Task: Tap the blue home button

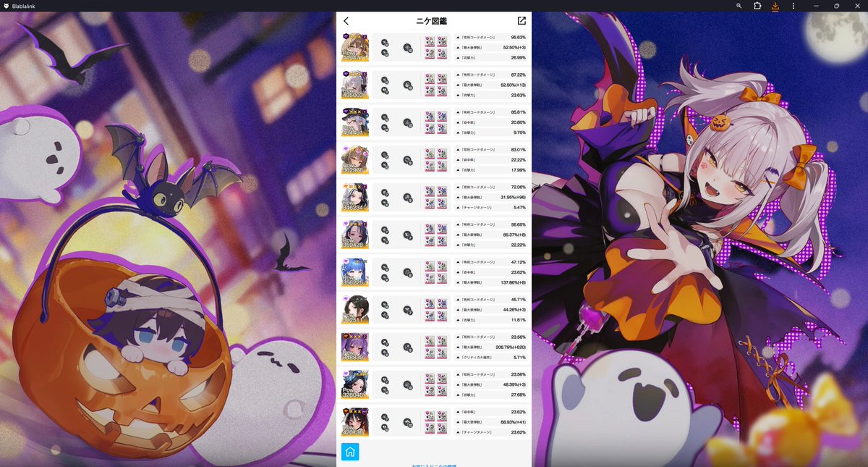Action: 350,452
